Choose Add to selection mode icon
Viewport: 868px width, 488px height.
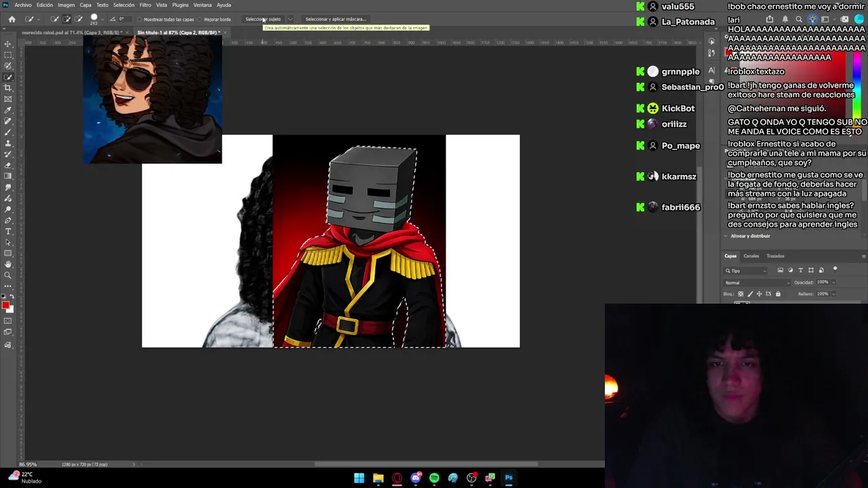[x=66, y=19]
